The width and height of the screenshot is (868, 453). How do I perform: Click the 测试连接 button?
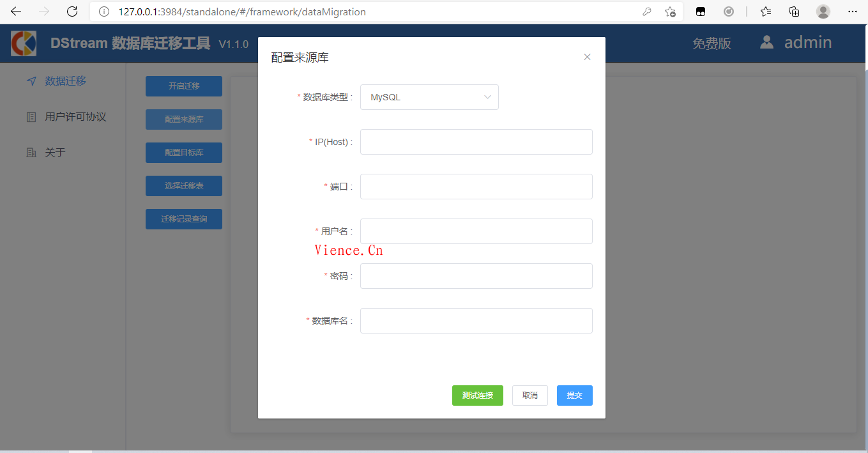(x=477, y=395)
